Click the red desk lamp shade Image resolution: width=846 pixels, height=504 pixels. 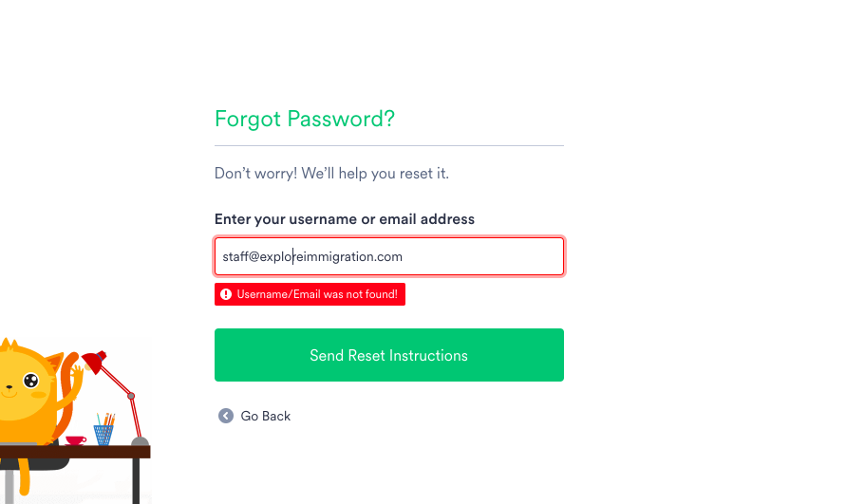[95, 362]
